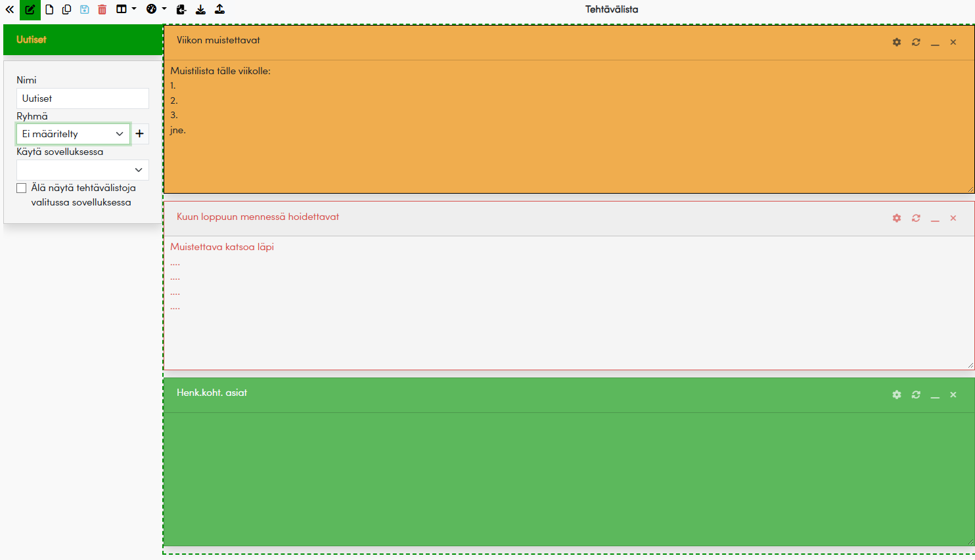Add a new group with plus button
975x560 pixels.
[139, 134]
